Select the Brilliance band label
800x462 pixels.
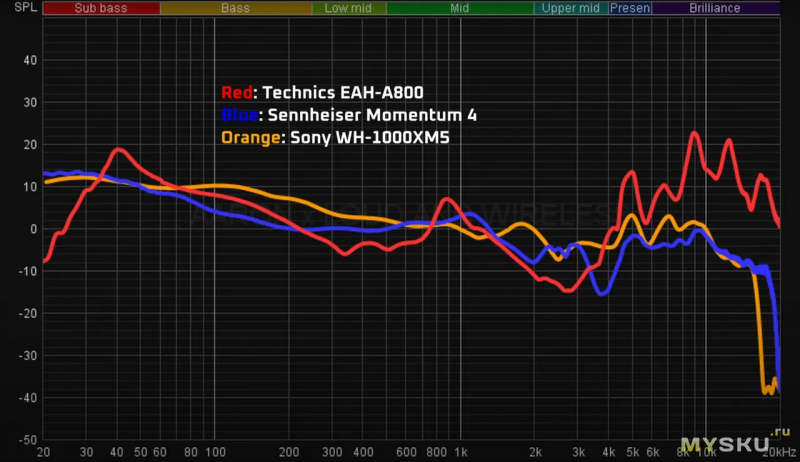715,8
